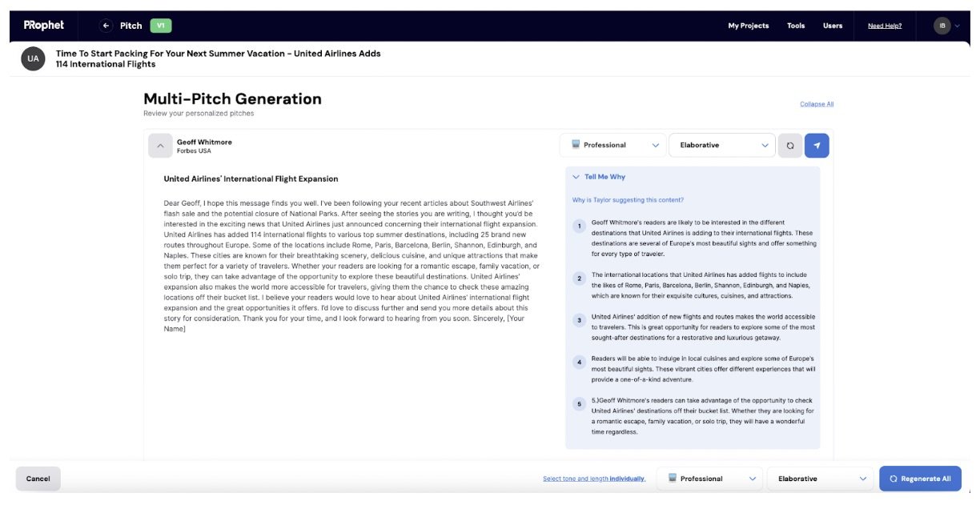Viewport: 980px width, 509px height.
Task: Open My Projects menu
Action: pos(748,26)
